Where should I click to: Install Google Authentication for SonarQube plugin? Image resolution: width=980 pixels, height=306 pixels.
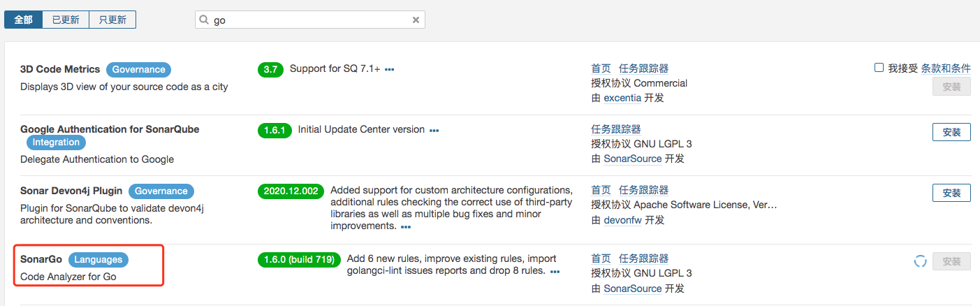(x=951, y=132)
